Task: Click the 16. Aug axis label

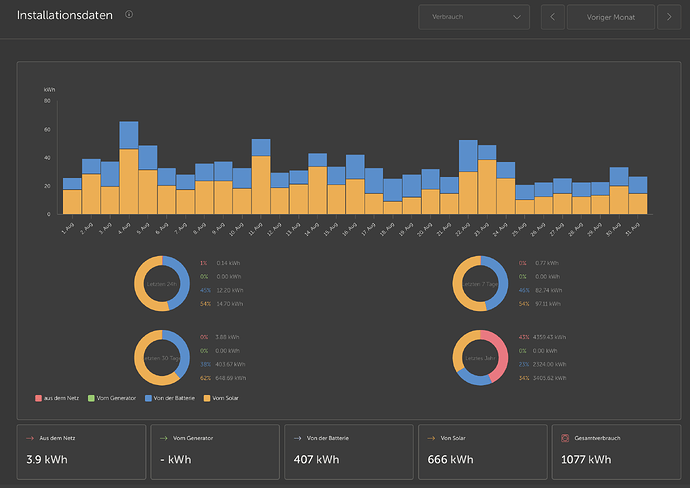Action: [x=350, y=229]
